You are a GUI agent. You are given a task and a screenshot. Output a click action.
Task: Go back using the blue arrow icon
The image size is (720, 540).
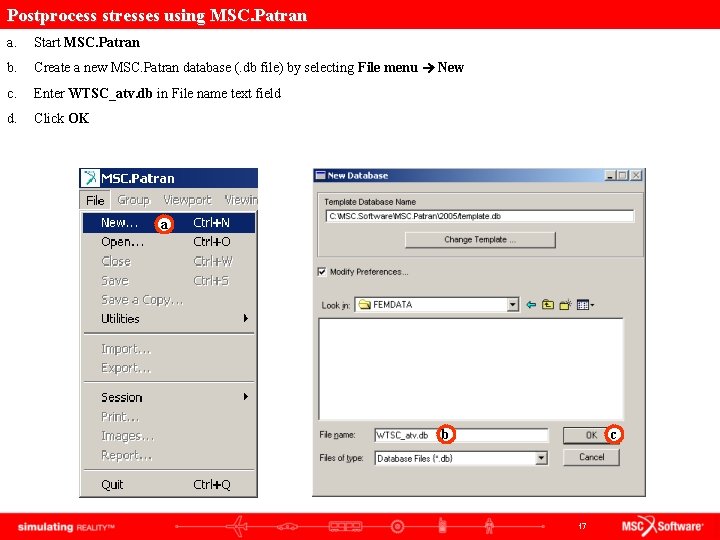point(531,304)
